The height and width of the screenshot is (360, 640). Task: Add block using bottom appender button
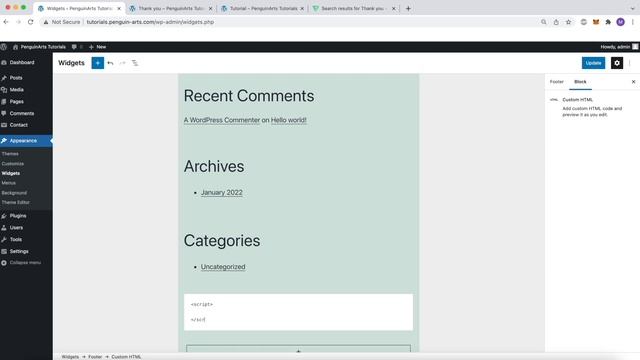[x=298, y=349]
